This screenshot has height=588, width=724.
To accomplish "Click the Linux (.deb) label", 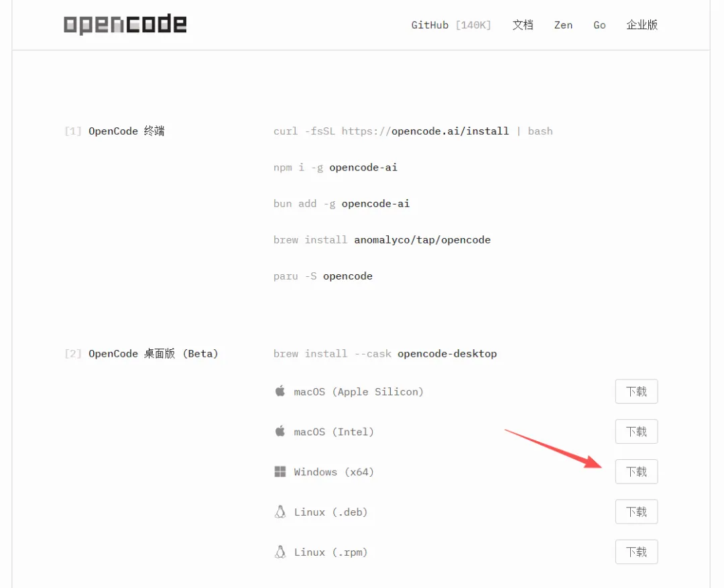I will pos(330,512).
